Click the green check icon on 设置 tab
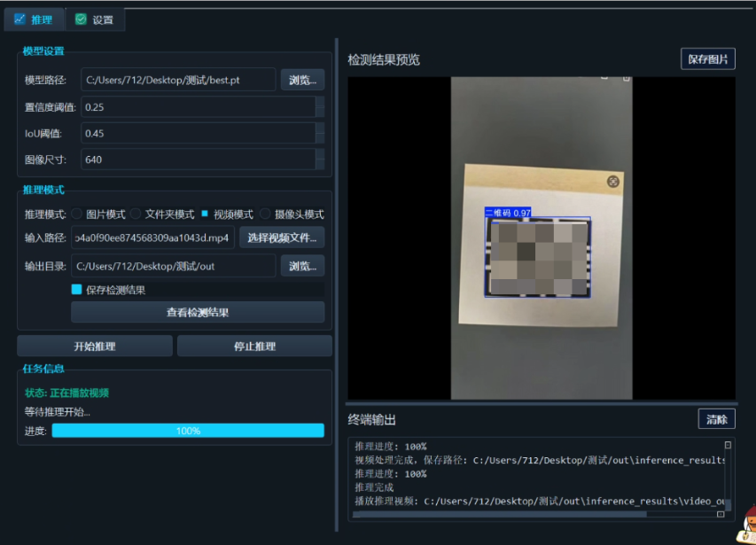 (82, 19)
